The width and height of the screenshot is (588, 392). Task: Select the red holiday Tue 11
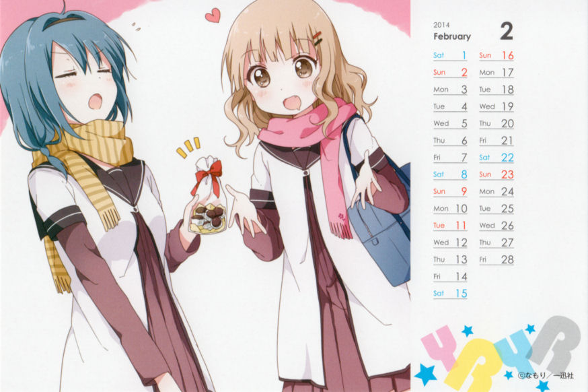[450, 226]
